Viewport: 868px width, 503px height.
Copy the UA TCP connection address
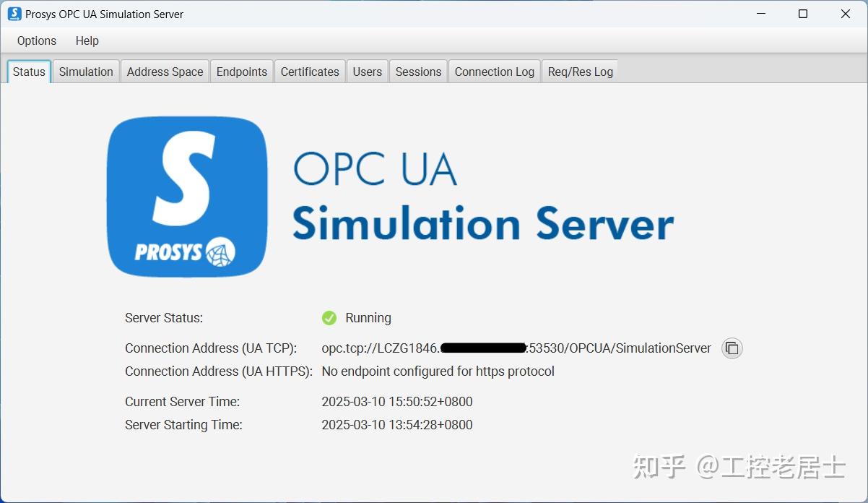click(x=732, y=348)
